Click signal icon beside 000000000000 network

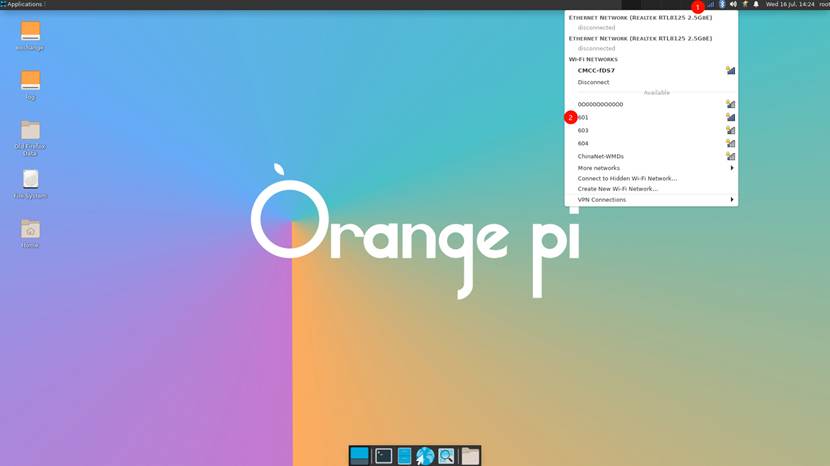pyautogui.click(x=730, y=104)
